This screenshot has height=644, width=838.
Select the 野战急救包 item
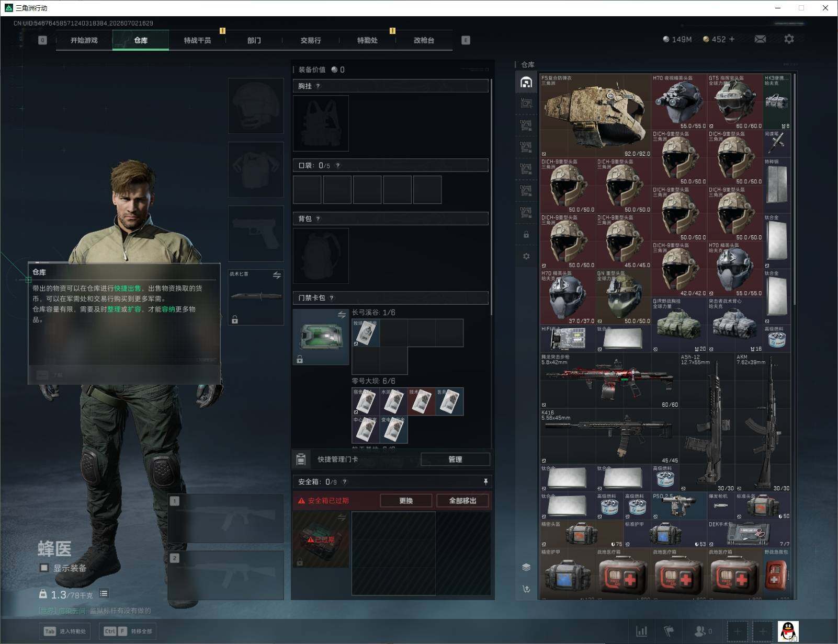(777, 574)
